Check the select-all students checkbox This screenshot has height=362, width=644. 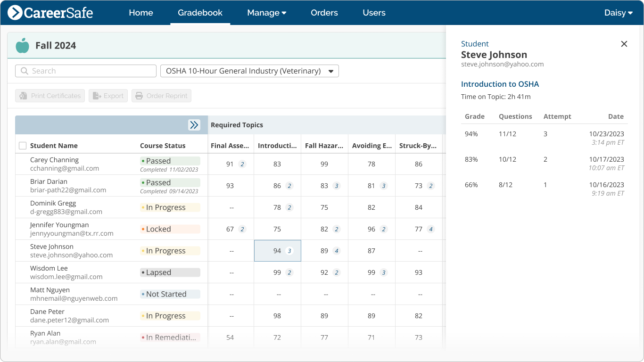point(23,146)
